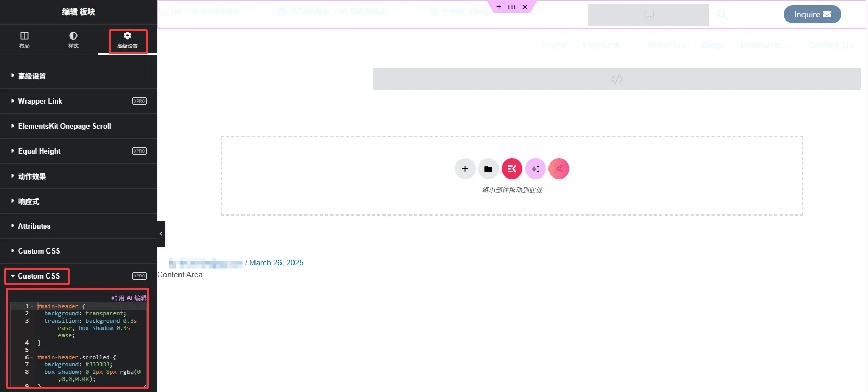Click the pink AI sparkle builder icon
This screenshot has height=392, width=868.
535,169
